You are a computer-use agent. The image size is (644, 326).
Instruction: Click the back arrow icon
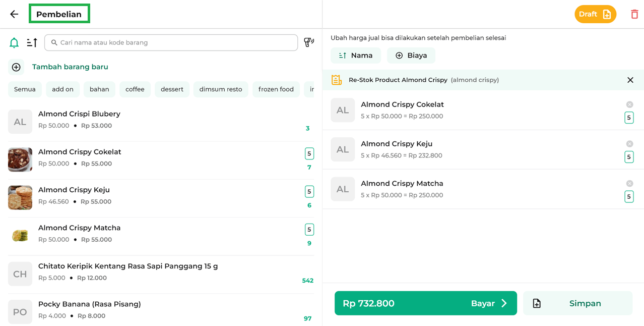(14, 14)
